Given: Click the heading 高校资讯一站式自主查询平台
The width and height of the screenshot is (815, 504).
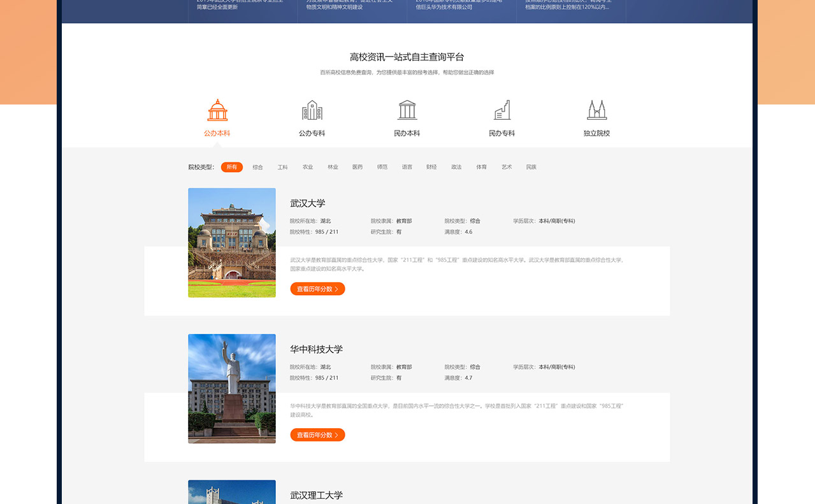Looking at the screenshot, I should coord(407,57).
